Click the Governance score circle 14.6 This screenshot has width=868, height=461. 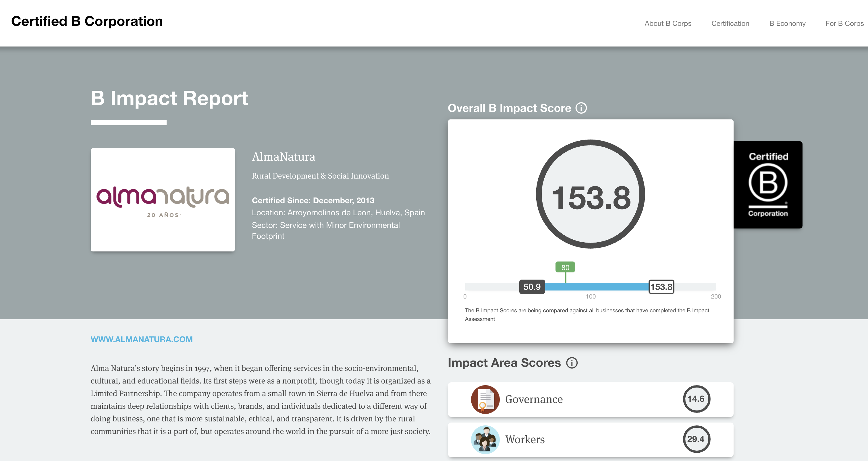696,399
